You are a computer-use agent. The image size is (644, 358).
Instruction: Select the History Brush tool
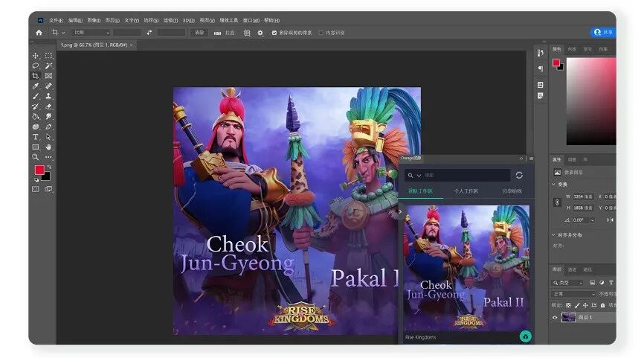point(35,106)
